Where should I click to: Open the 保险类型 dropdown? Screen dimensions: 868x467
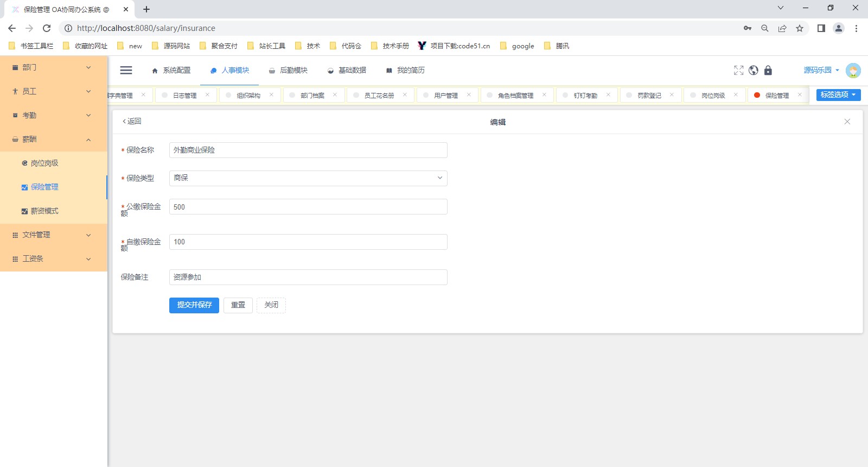point(308,178)
